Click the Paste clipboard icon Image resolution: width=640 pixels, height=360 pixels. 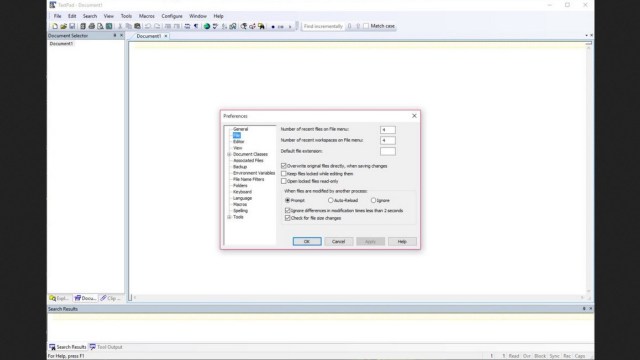(137, 26)
